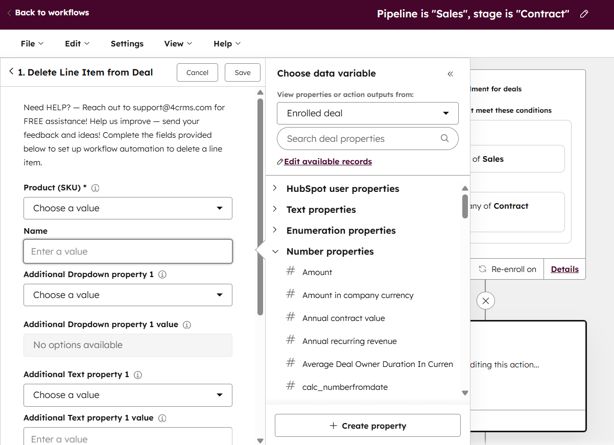Open the Settings menu item
This screenshot has height=445, width=614.
coord(127,44)
